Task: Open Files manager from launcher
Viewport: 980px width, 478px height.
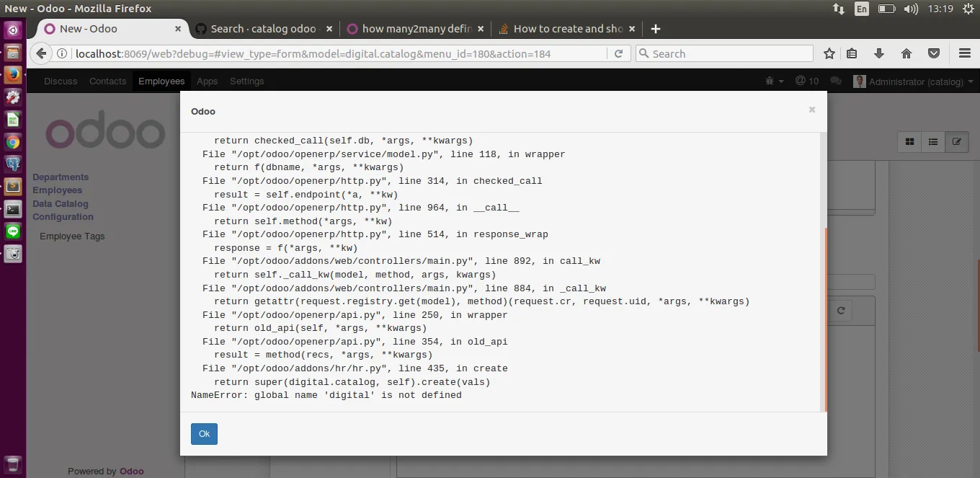Action: tap(13, 53)
